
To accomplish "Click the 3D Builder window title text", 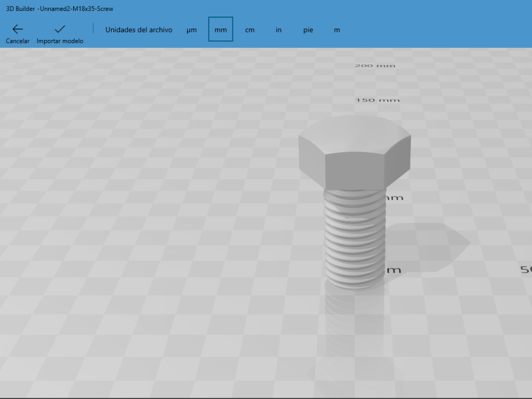I will (x=59, y=9).
